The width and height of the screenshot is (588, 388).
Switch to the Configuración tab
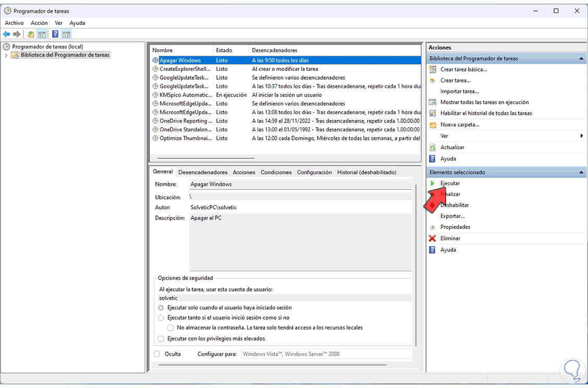click(314, 172)
